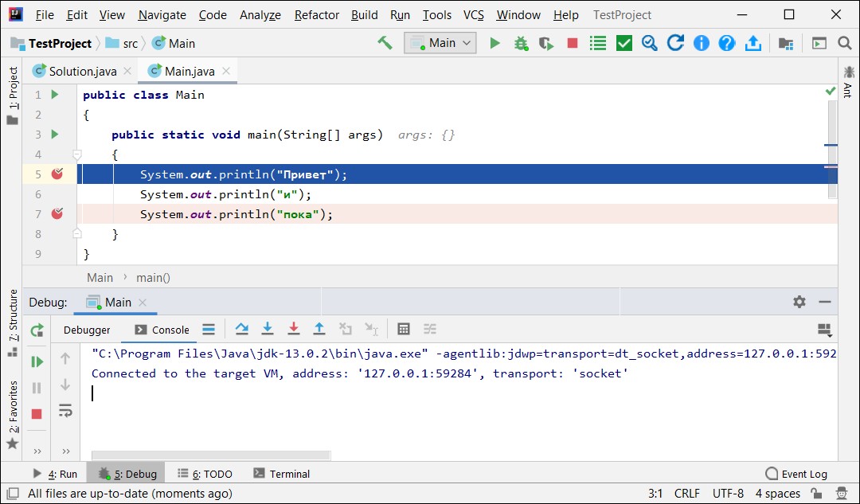Open 4 spaces indent selector
The width and height of the screenshot is (860, 504).
click(x=778, y=493)
